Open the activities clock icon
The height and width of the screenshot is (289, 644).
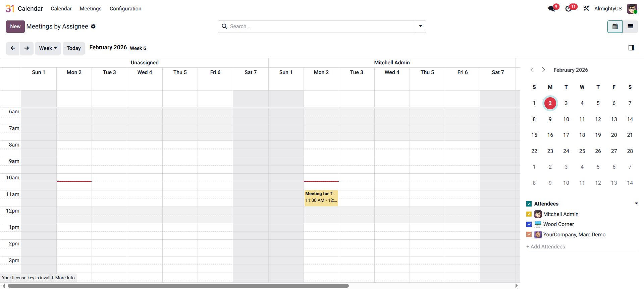[569, 9]
